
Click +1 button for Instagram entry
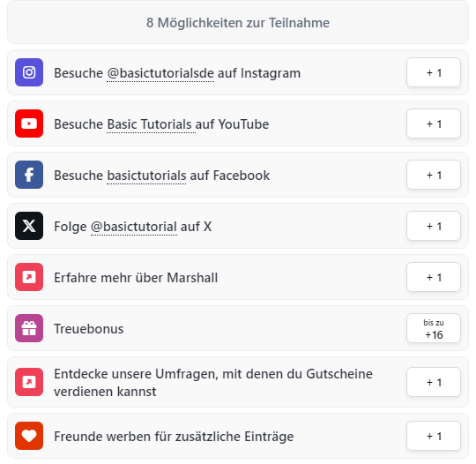coord(434,72)
